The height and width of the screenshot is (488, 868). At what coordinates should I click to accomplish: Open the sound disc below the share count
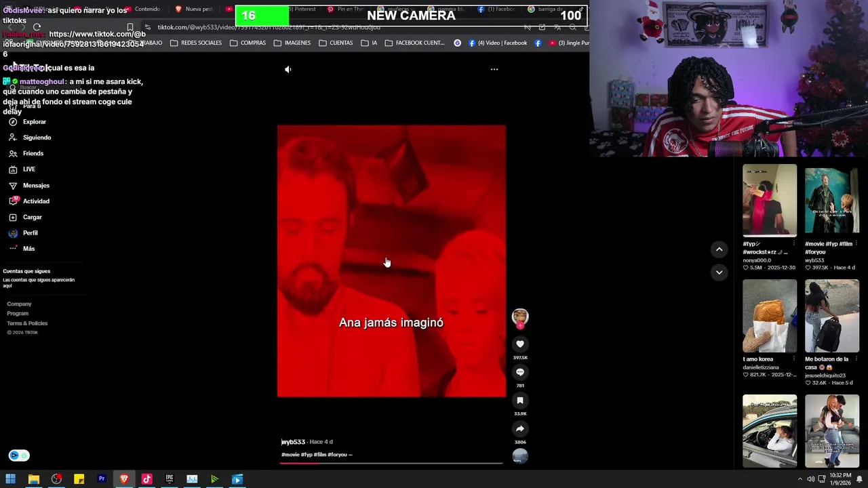click(520, 456)
